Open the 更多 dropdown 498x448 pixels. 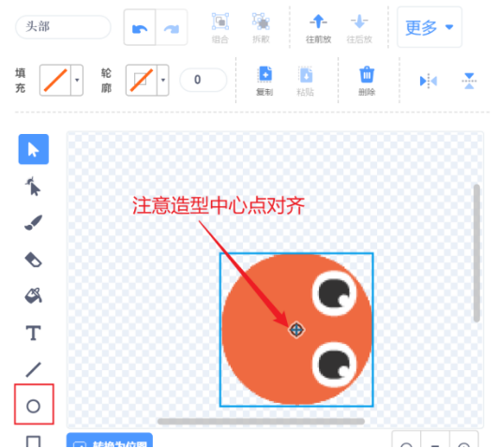[x=430, y=27]
